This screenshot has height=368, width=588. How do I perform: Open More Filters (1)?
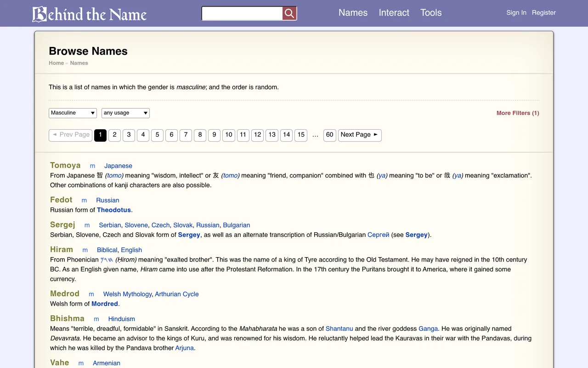tap(518, 113)
